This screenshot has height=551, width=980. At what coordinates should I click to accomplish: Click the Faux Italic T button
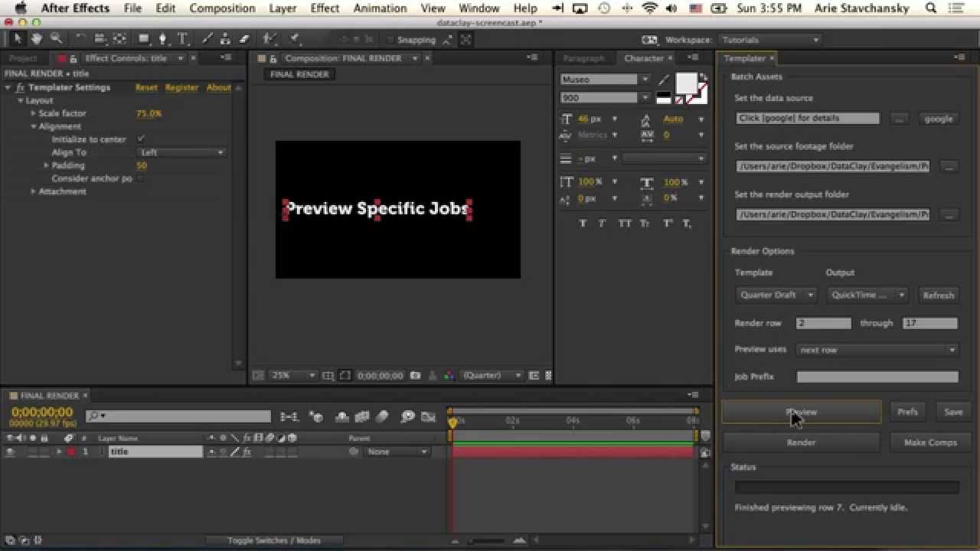click(x=603, y=223)
